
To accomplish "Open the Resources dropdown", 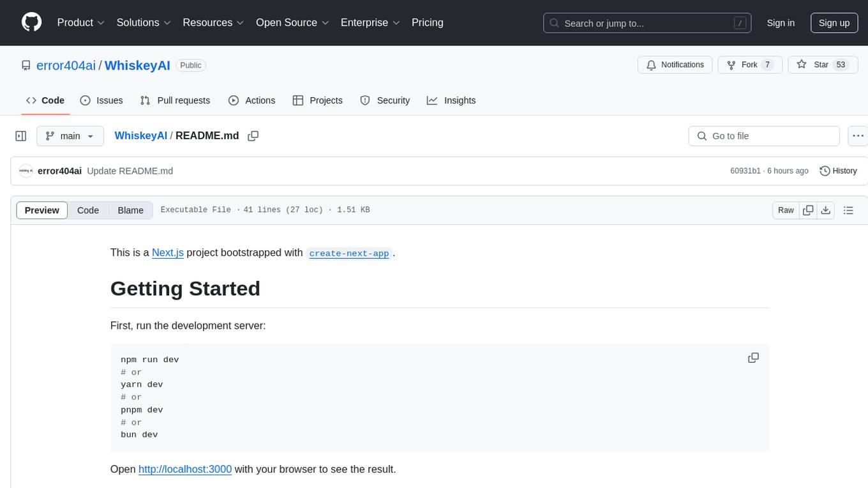I will (x=213, y=22).
